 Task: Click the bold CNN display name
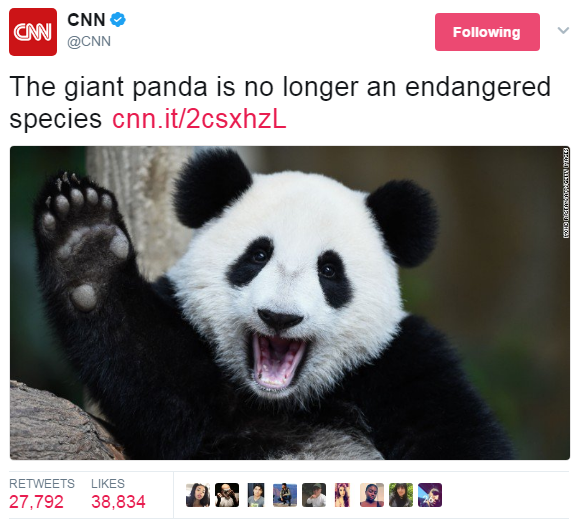click(86, 20)
